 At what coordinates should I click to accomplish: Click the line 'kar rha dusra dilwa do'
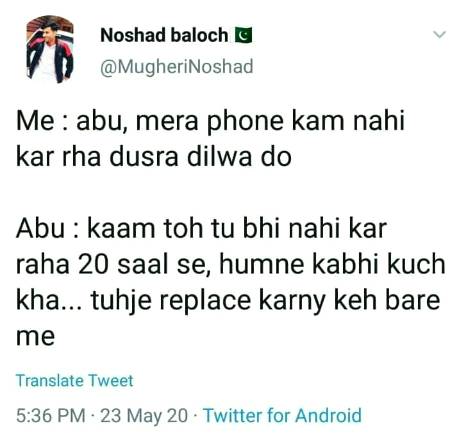point(154,157)
